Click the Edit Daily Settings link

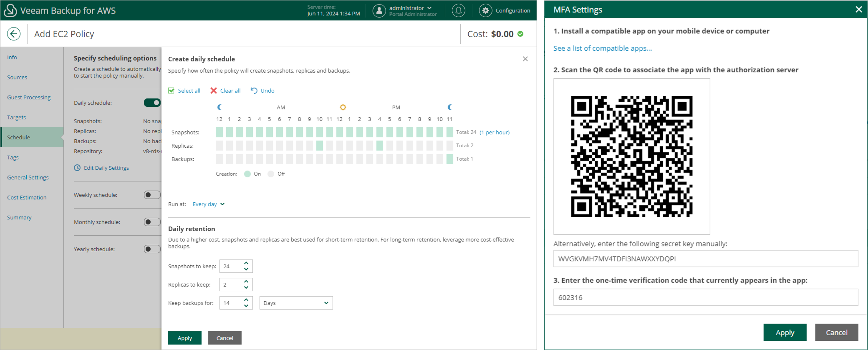point(106,168)
